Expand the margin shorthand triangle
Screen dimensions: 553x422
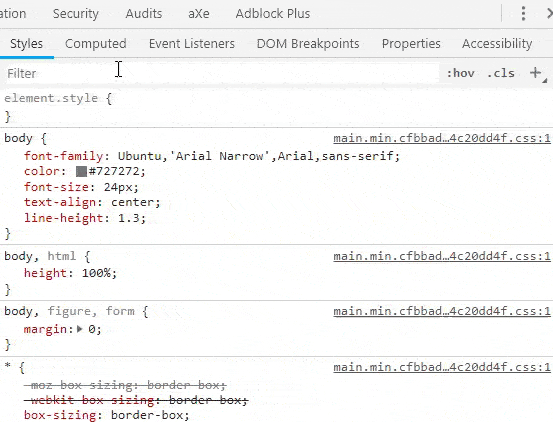coord(80,329)
